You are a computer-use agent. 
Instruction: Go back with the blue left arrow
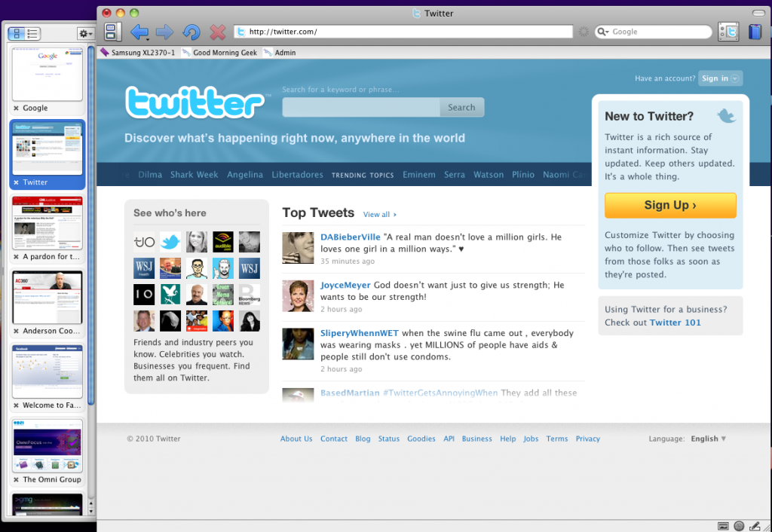coord(139,32)
